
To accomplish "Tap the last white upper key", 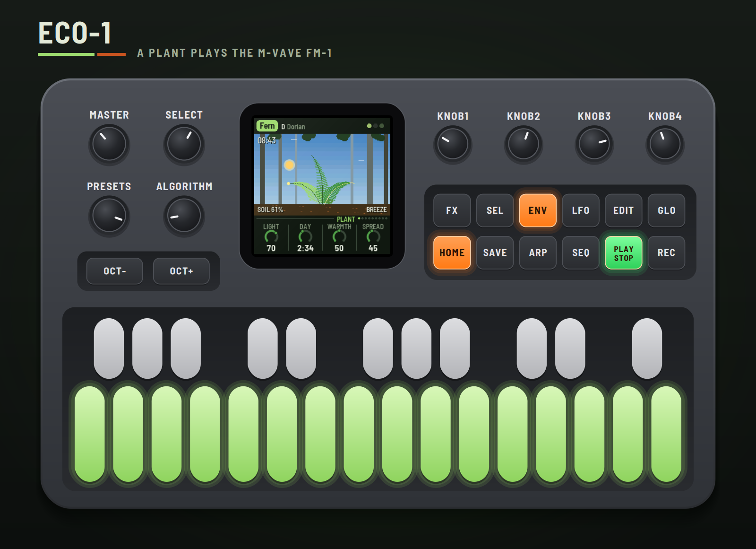I will (647, 349).
